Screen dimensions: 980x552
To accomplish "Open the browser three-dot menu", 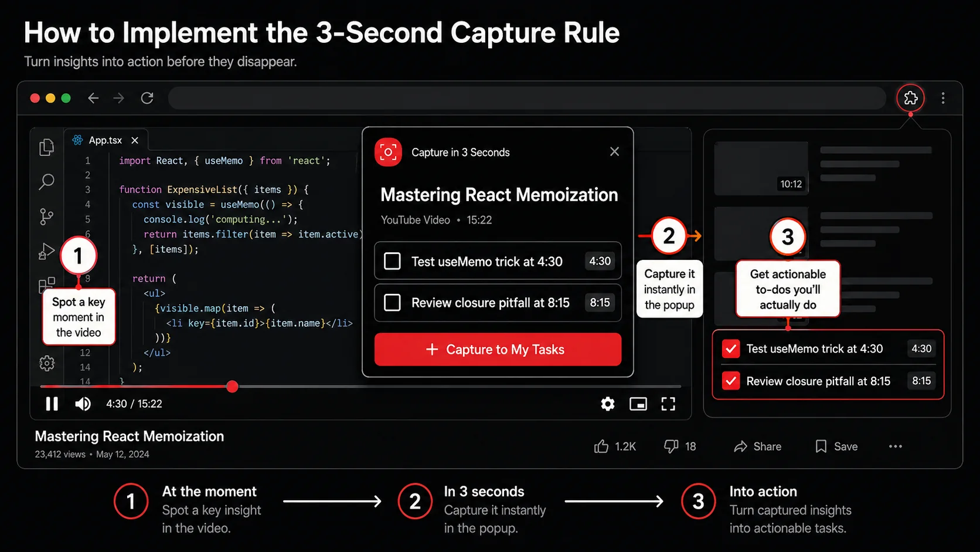I will pyautogui.click(x=943, y=98).
